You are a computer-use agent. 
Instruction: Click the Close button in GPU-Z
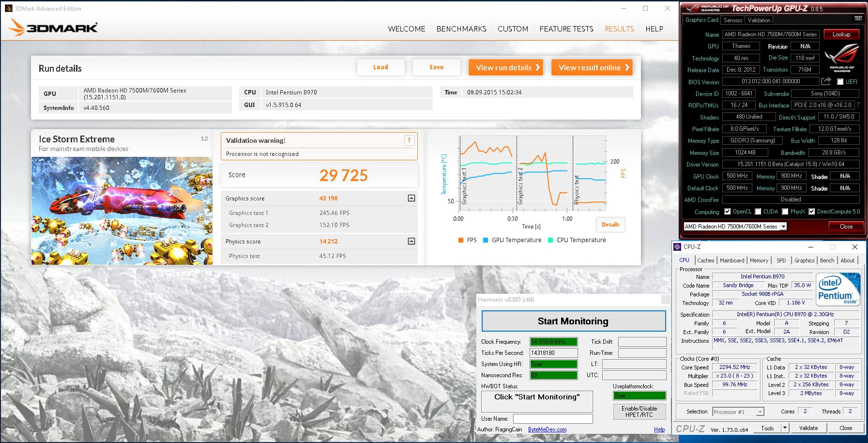pyautogui.click(x=846, y=226)
